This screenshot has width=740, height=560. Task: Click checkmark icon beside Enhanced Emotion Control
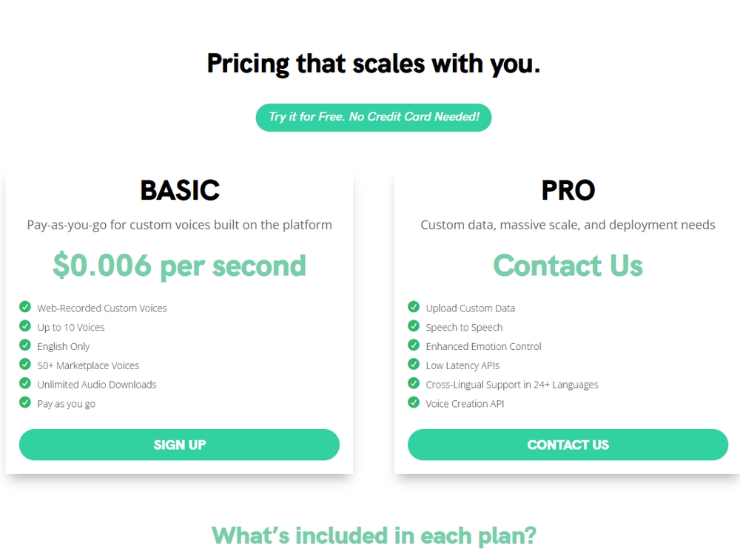point(414,345)
